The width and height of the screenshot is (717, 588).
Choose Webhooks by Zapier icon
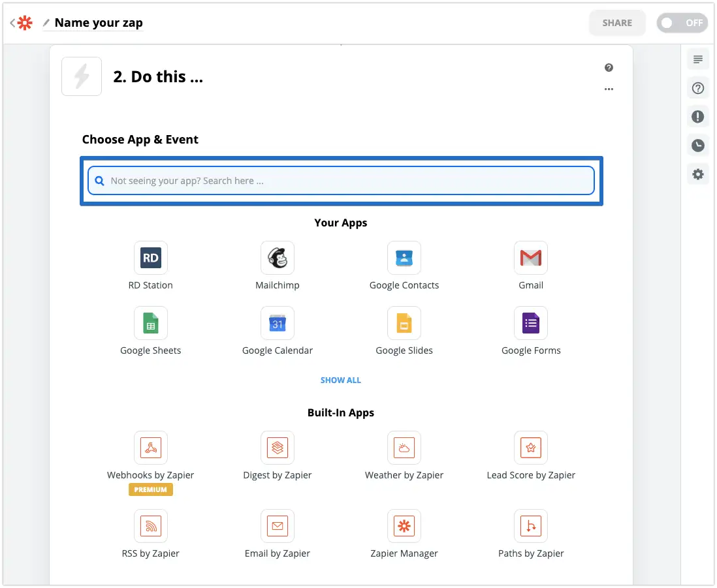[x=151, y=448]
